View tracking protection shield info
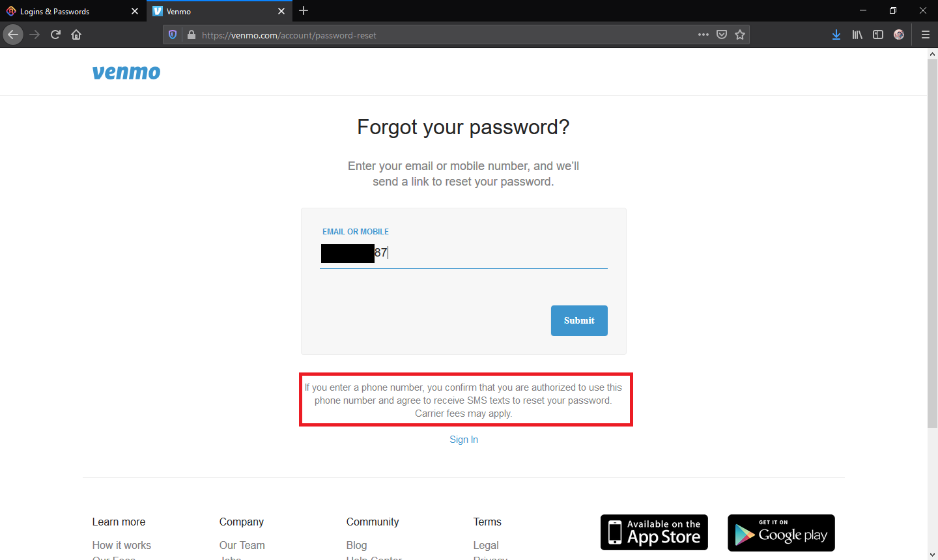Viewport: 938px width, 560px height. [173, 35]
